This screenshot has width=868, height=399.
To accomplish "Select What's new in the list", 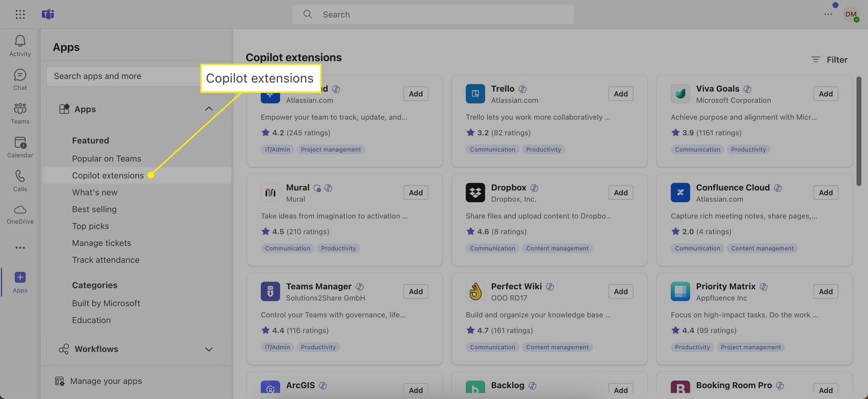I will (x=94, y=193).
